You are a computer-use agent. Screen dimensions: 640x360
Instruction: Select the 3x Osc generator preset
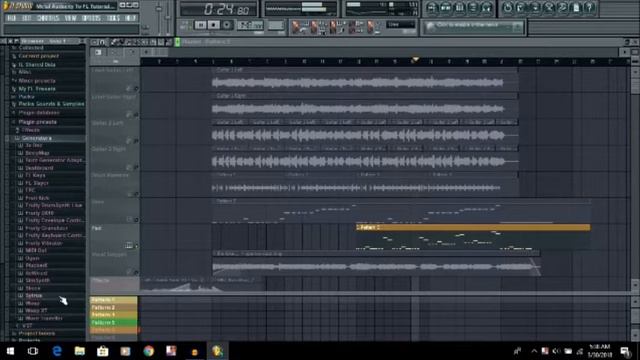(x=33, y=145)
